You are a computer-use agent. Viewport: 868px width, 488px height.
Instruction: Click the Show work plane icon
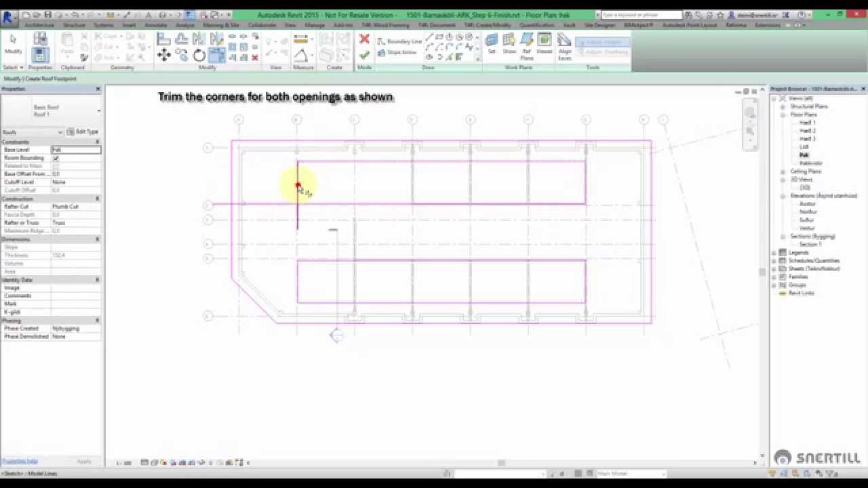click(509, 43)
